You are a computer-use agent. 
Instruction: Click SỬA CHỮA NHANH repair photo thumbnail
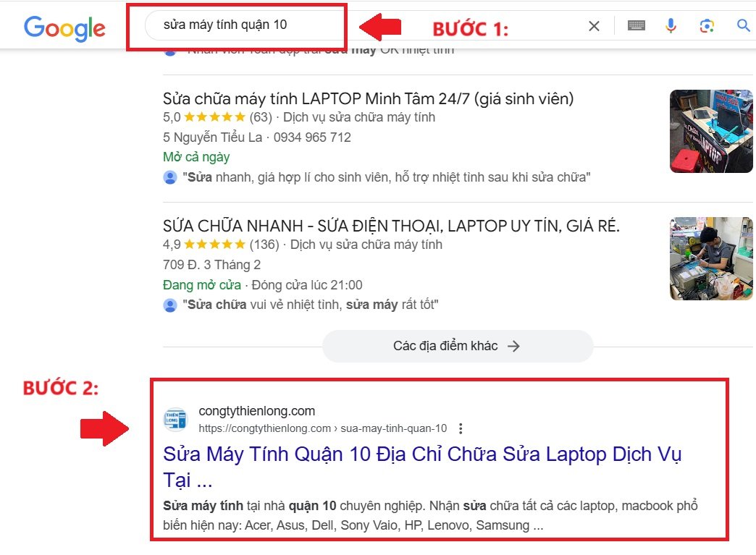point(711,259)
